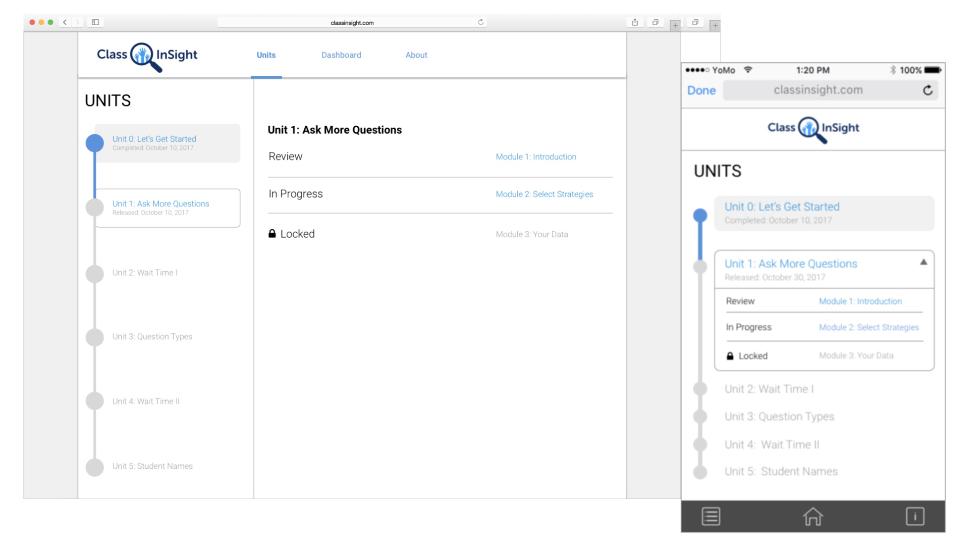The image size is (980, 558).
Task: Open Module 2: Select Strategies link on desktop
Action: tap(544, 195)
